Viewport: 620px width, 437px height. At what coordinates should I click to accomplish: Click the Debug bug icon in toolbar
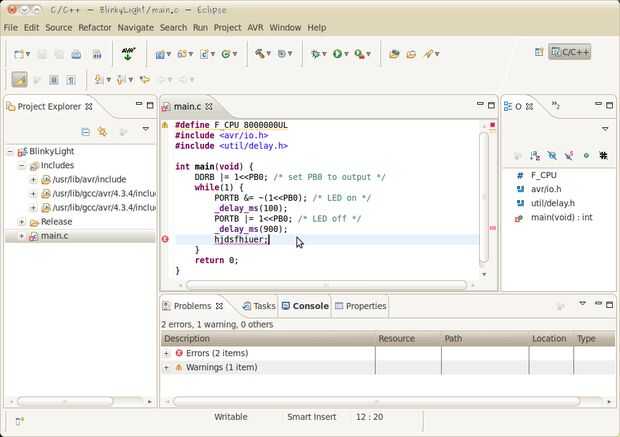(316, 53)
